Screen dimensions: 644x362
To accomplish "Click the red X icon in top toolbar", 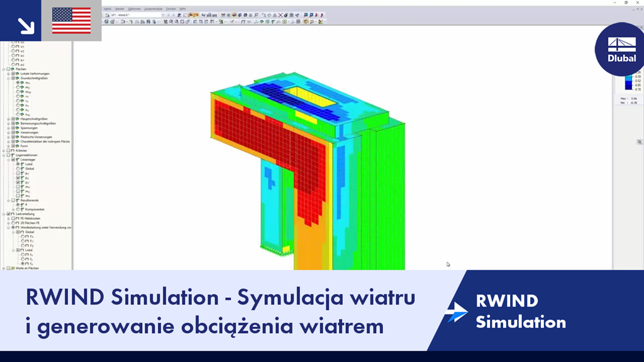I will coord(280,15).
